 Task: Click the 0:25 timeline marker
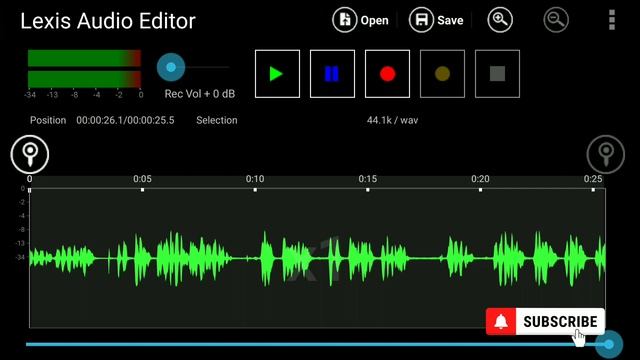(593, 179)
